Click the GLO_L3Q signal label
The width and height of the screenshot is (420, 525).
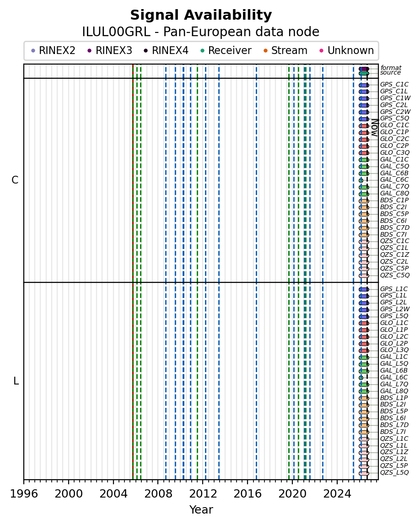(x=394, y=350)
